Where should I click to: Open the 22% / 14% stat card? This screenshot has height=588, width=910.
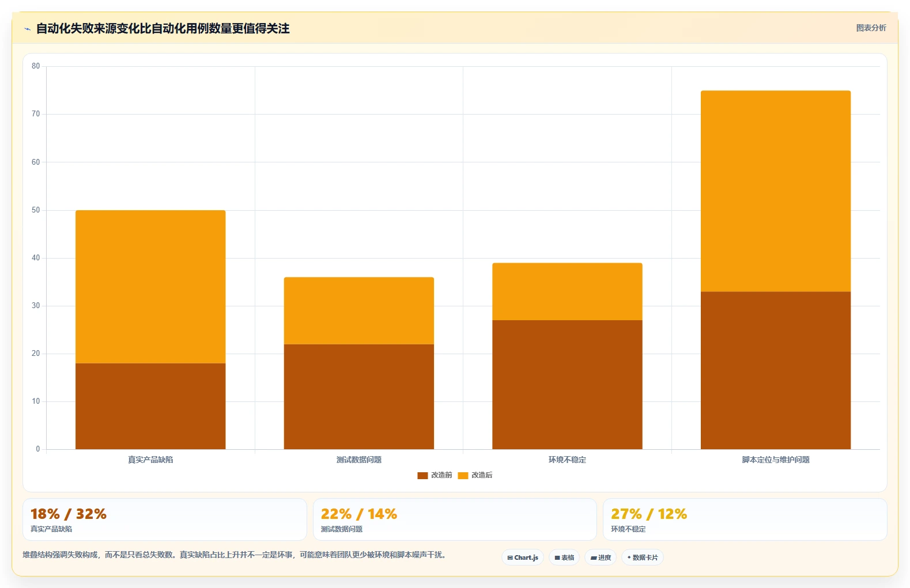pos(455,519)
